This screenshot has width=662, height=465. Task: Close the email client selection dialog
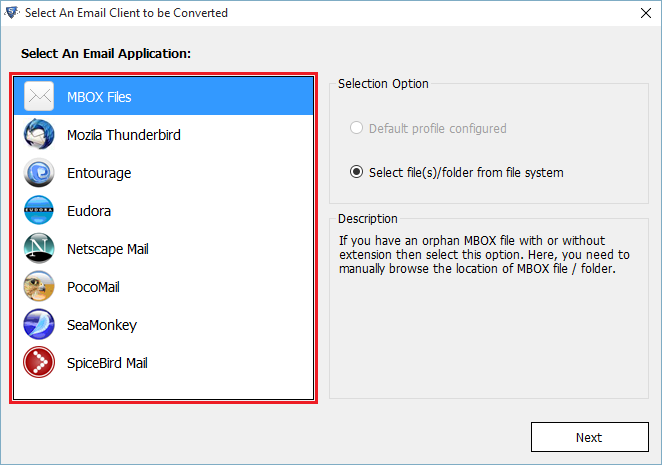click(x=638, y=13)
